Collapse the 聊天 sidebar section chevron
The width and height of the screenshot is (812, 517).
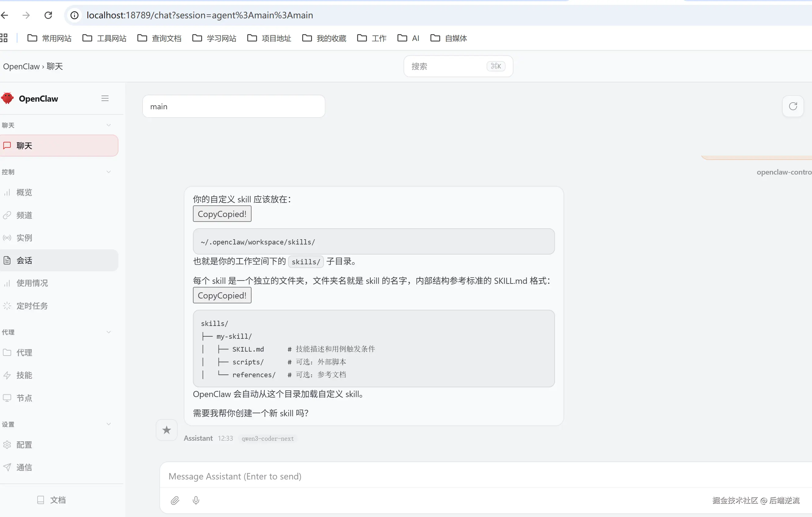click(x=109, y=125)
